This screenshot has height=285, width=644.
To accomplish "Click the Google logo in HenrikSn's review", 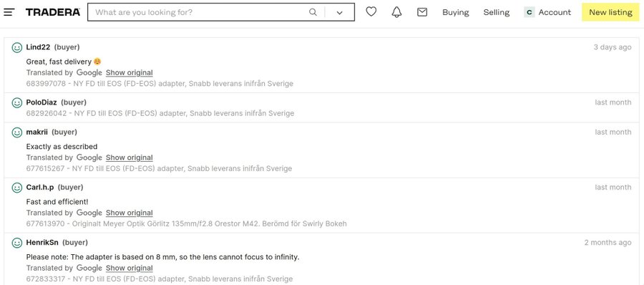I will pos(89,268).
